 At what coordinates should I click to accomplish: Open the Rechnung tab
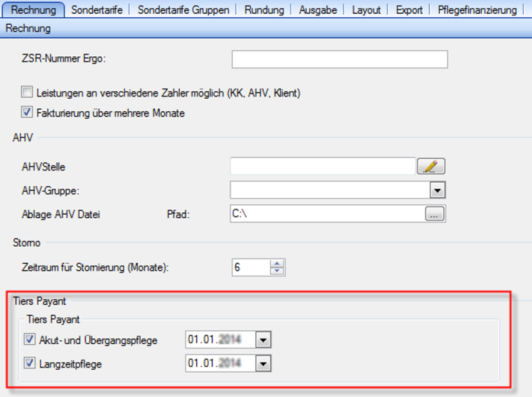pos(33,9)
